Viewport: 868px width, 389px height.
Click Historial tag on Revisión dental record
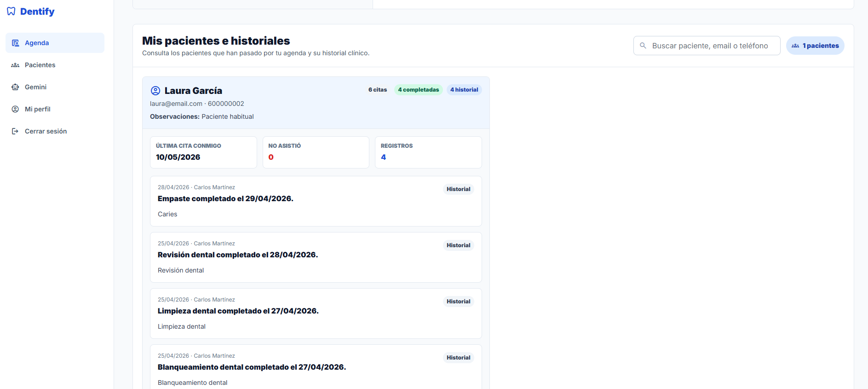(459, 245)
